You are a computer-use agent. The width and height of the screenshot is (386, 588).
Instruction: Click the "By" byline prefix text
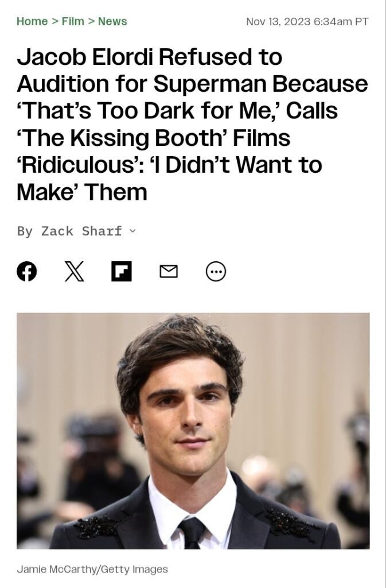(25, 231)
